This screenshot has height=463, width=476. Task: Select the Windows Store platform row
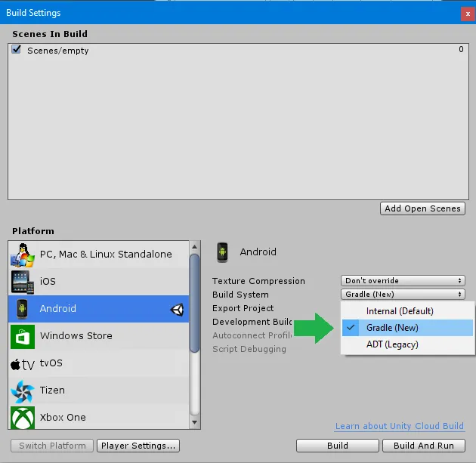[x=99, y=336]
